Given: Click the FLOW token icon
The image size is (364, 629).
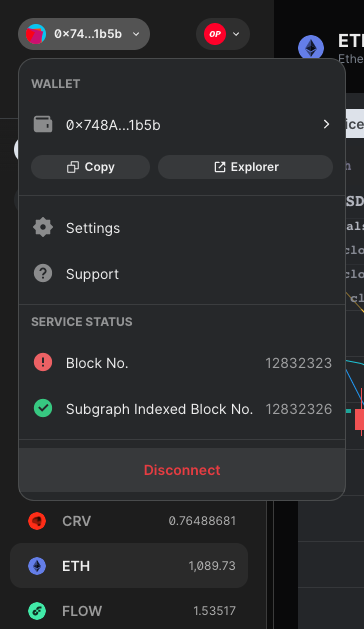Looking at the screenshot, I should 37,611.
